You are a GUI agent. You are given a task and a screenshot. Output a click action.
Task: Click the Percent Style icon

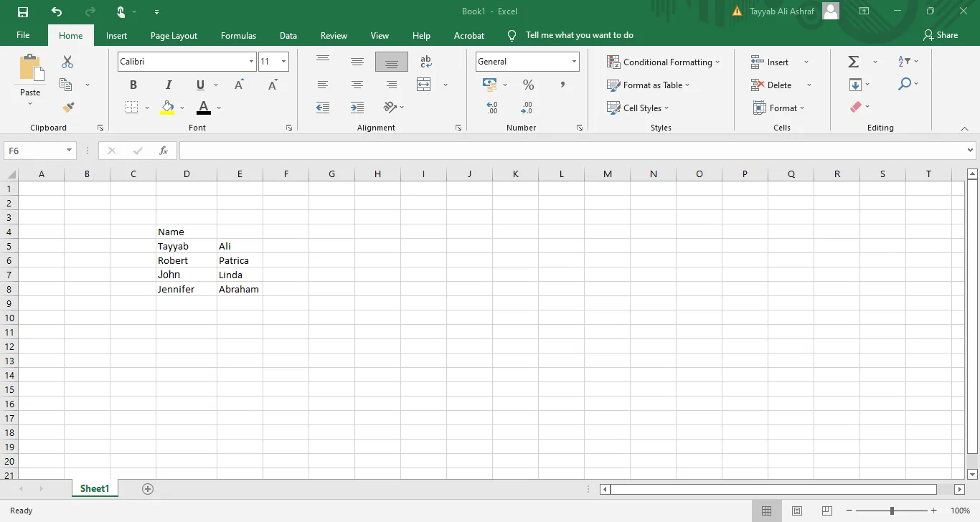(x=528, y=85)
